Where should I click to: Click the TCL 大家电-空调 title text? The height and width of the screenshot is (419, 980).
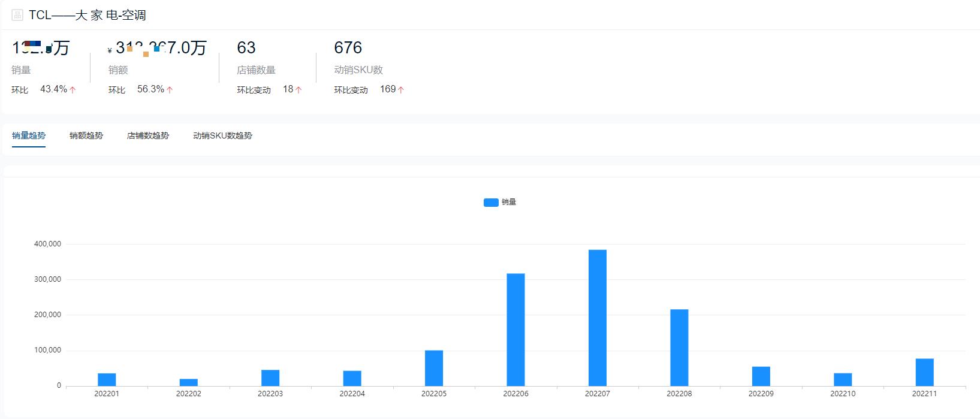click(88, 15)
